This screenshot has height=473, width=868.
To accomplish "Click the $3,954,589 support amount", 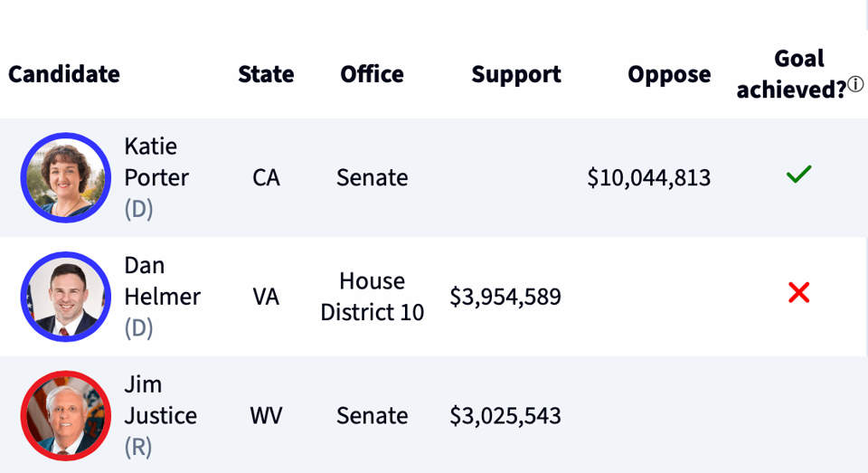I will coord(505,297).
